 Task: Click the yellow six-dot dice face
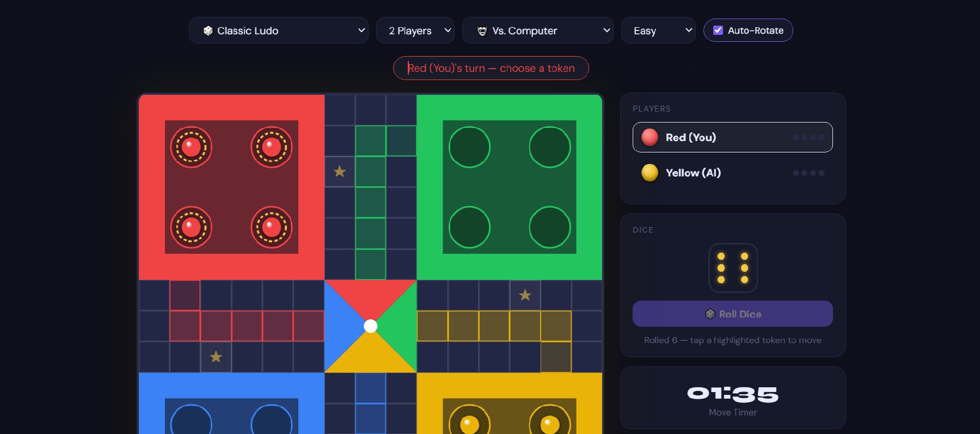point(733,268)
